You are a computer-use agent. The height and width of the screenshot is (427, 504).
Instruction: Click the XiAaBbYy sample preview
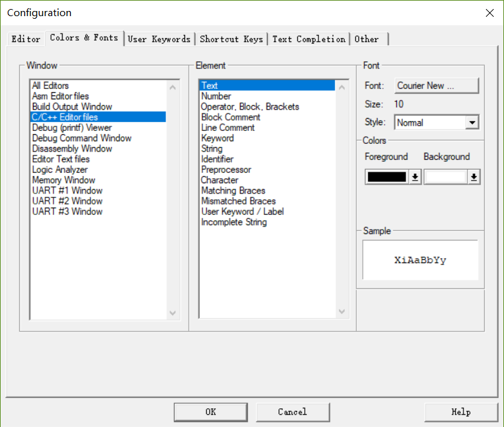[x=420, y=260]
